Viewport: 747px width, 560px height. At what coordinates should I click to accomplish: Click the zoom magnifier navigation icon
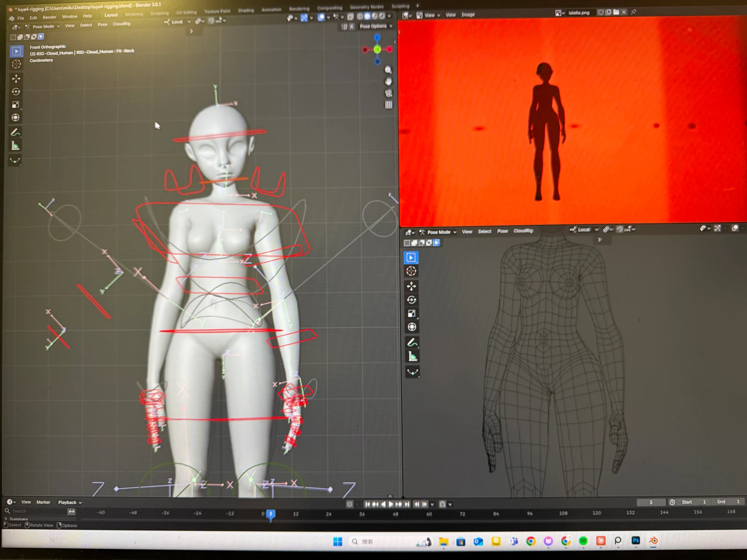click(x=388, y=70)
